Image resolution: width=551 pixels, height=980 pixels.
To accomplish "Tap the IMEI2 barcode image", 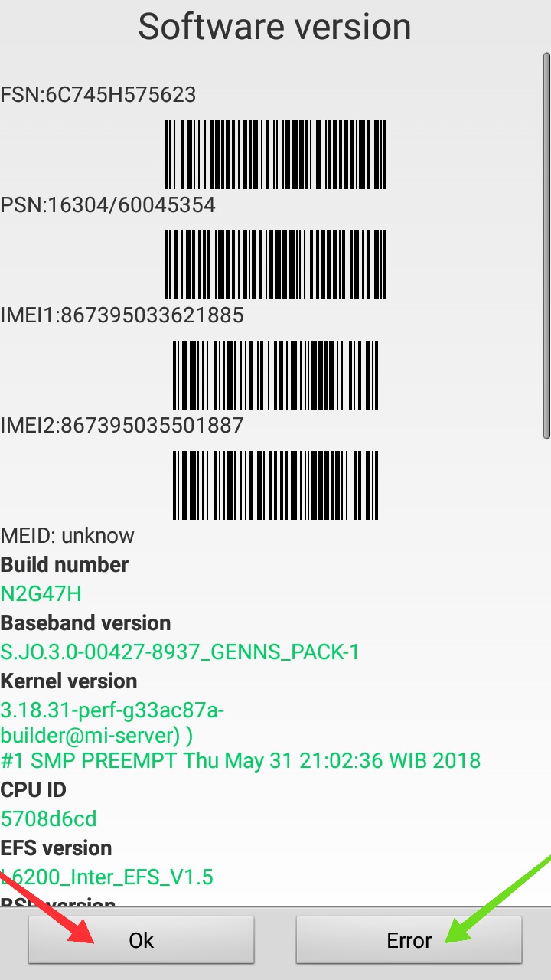I will click(x=275, y=485).
